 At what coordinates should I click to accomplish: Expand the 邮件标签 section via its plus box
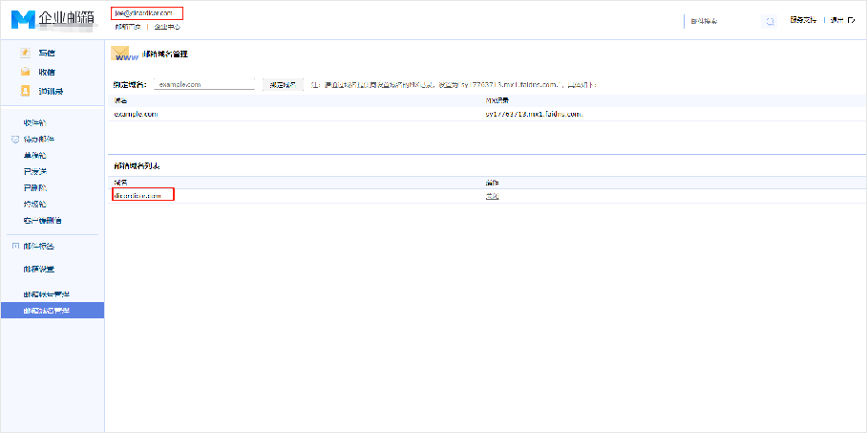[x=15, y=246]
